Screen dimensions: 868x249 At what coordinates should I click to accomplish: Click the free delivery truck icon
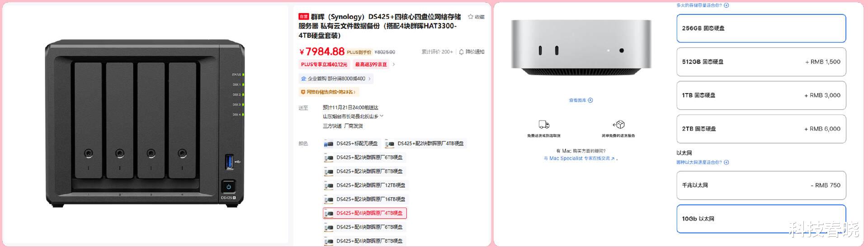coord(544,125)
